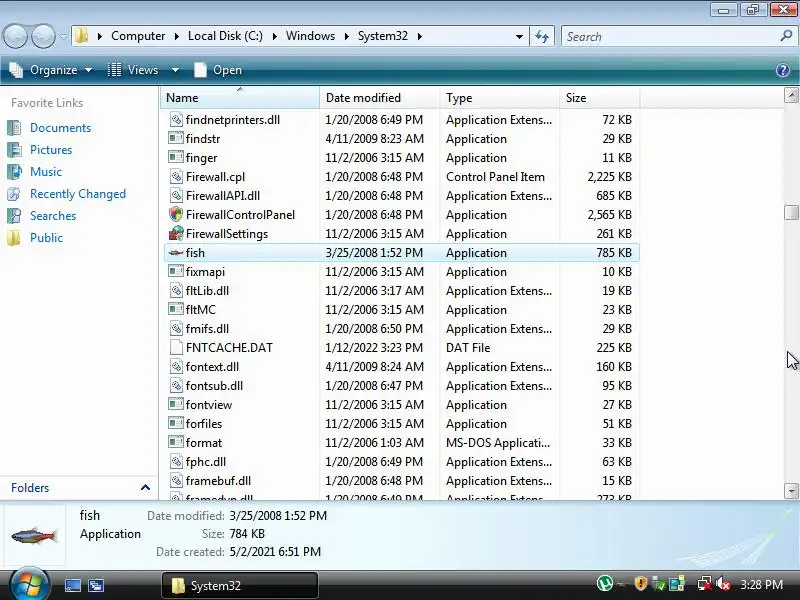Viewport: 800px width, 600px height.
Task: Open the Windows Start orb
Action: 30,584
